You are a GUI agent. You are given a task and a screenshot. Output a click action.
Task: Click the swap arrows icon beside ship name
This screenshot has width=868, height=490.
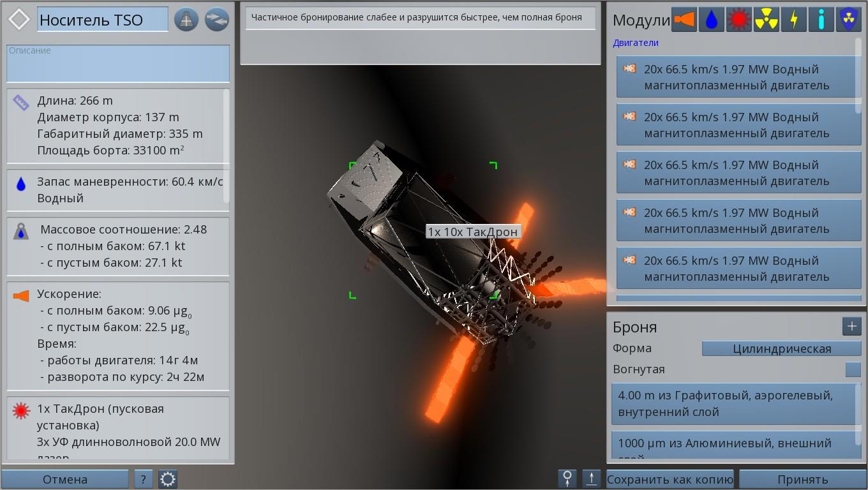pyautogui.click(x=217, y=20)
